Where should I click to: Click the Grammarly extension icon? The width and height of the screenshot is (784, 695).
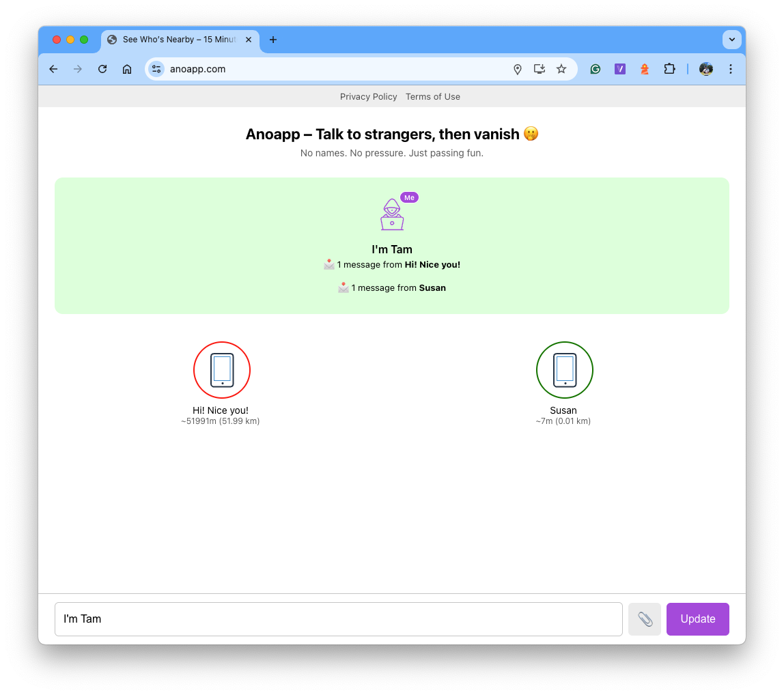pyautogui.click(x=595, y=69)
